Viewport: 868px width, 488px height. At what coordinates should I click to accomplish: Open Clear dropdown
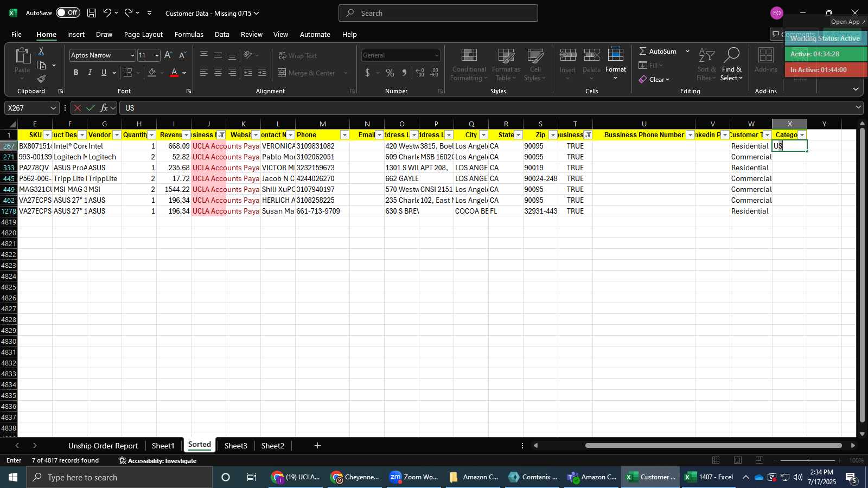(x=654, y=79)
